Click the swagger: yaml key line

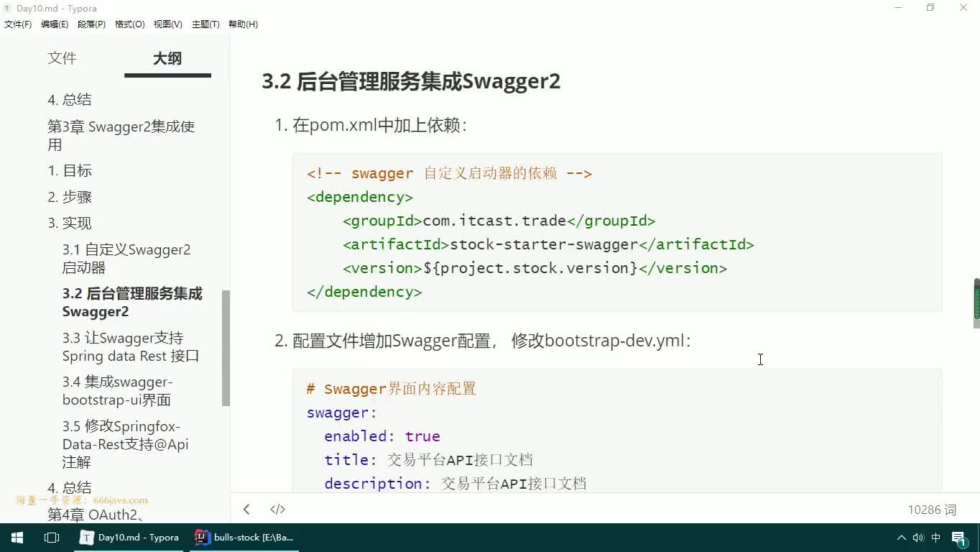click(x=342, y=413)
